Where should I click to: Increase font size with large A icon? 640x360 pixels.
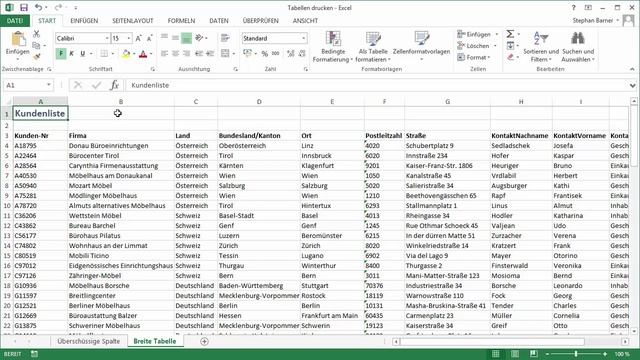[138, 38]
